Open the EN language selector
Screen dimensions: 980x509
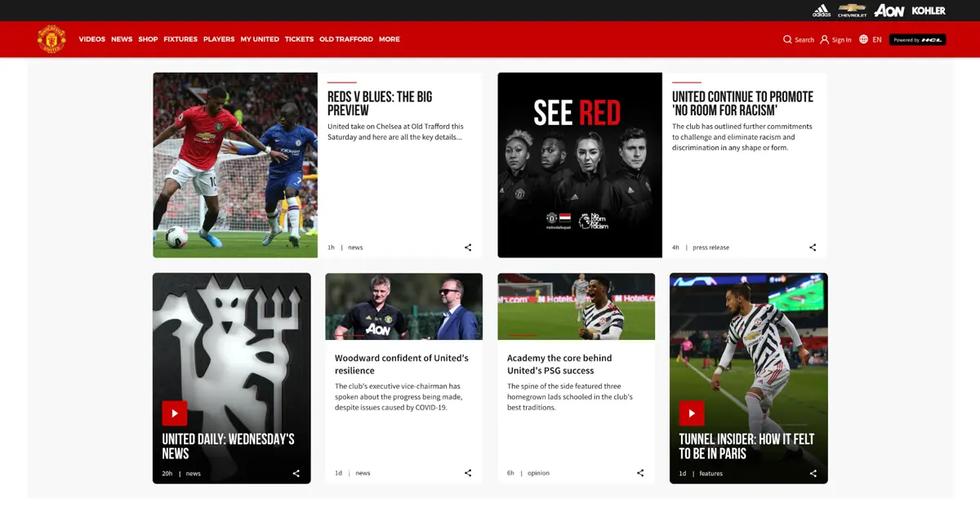point(877,39)
